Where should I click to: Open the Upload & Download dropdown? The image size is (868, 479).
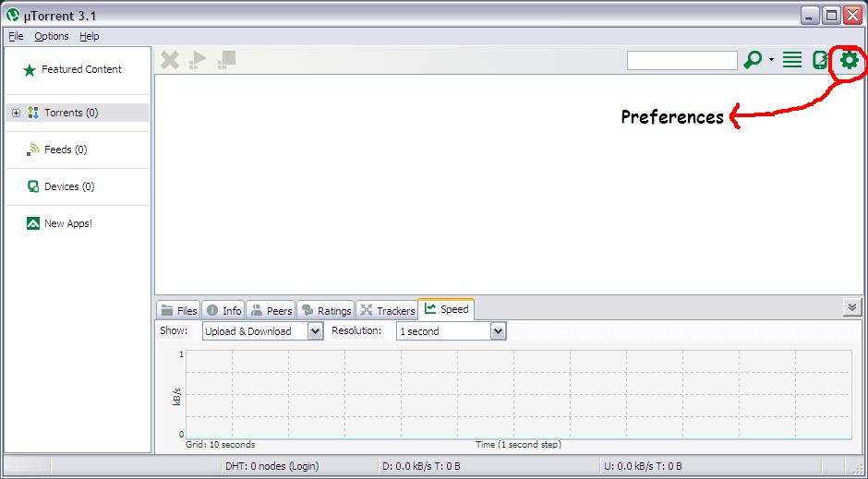point(263,331)
